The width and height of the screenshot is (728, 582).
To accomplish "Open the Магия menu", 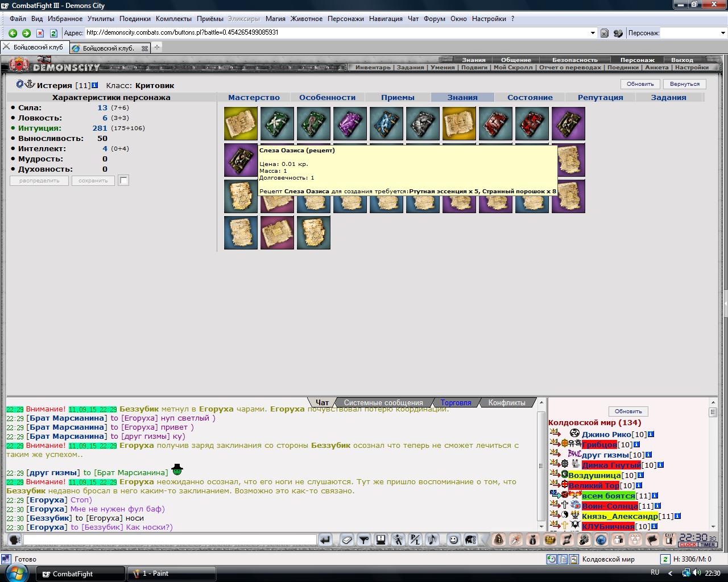I will click(275, 18).
